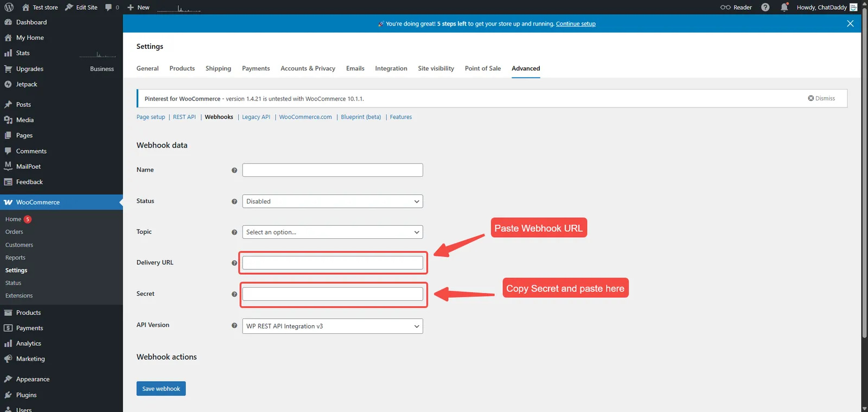Follow the Continue setup link

[575, 24]
